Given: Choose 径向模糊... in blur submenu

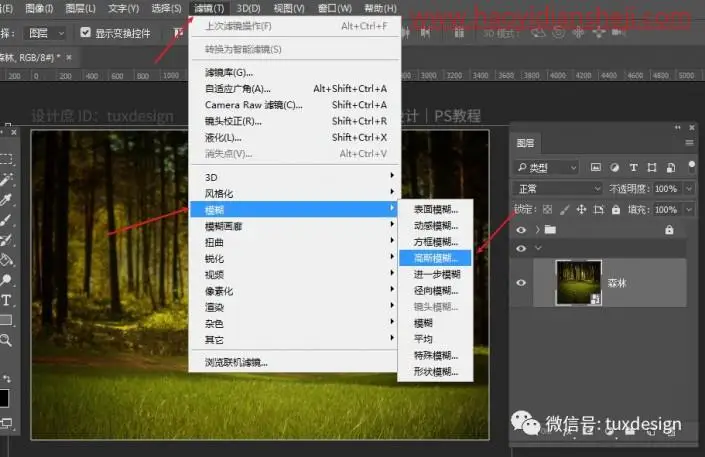Looking at the screenshot, I should click(435, 290).
